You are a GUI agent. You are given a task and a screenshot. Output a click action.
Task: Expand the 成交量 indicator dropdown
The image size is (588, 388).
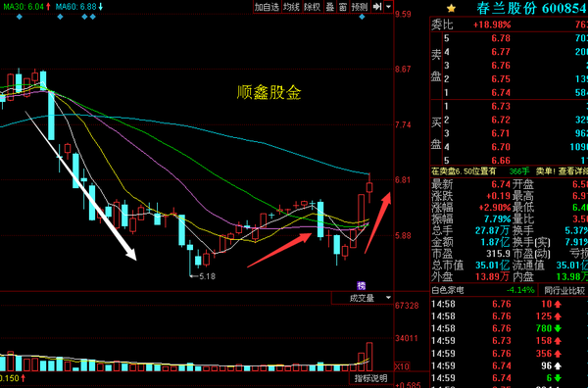pos(388,298)
